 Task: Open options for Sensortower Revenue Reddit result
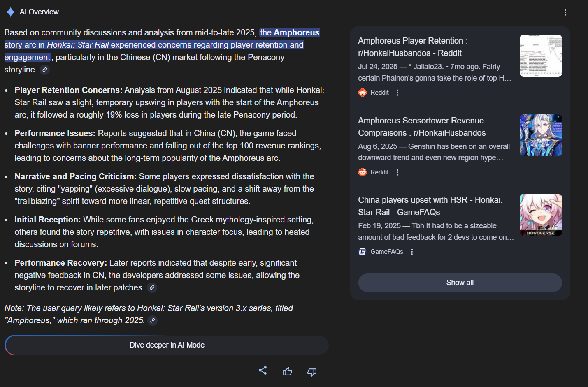(x=397, y=172)
